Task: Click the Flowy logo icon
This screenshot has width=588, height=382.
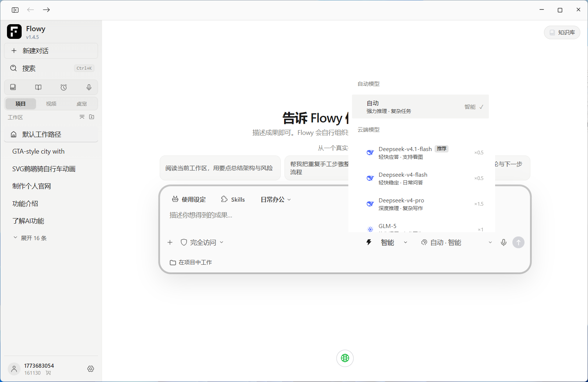Action: click(x=14, y=32)
